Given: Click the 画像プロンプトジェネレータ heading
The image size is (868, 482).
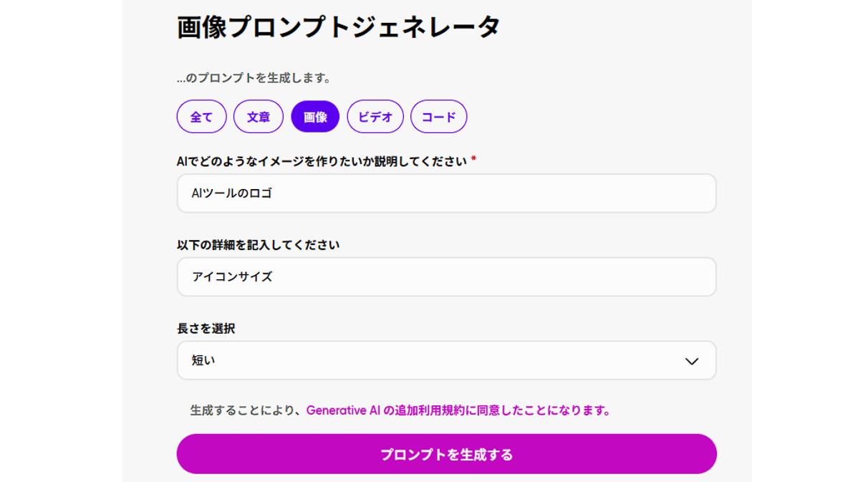Looking at the screenshot, I should tap(338, 27).
